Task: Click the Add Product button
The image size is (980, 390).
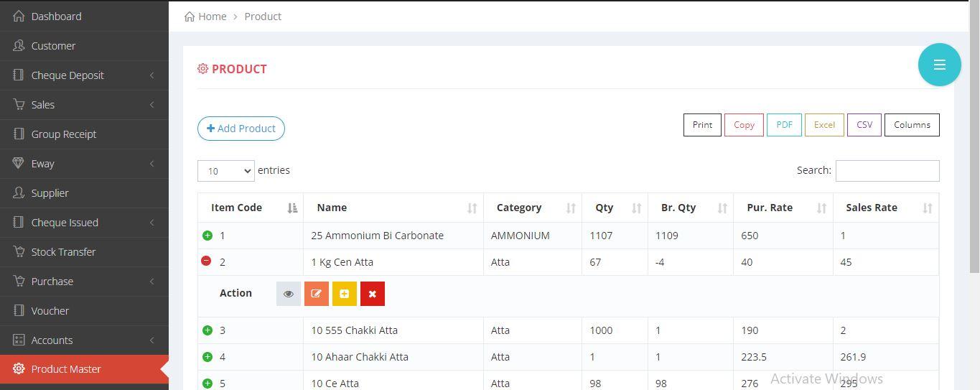Action: point(241,129)
